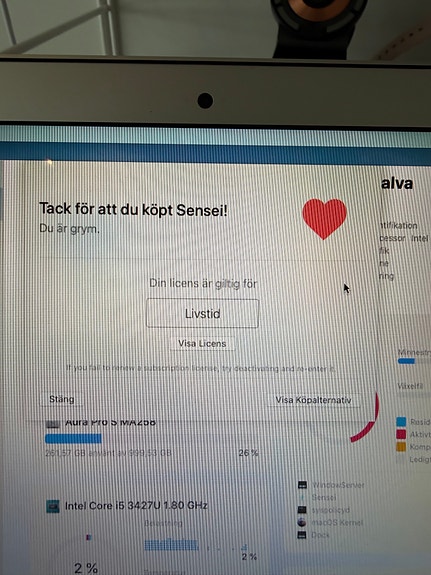Image resolution: width=431 pixels, height=575 pixels.
Task: Click Visa Köpalternativ button
Action: click(x=313, y=400)
